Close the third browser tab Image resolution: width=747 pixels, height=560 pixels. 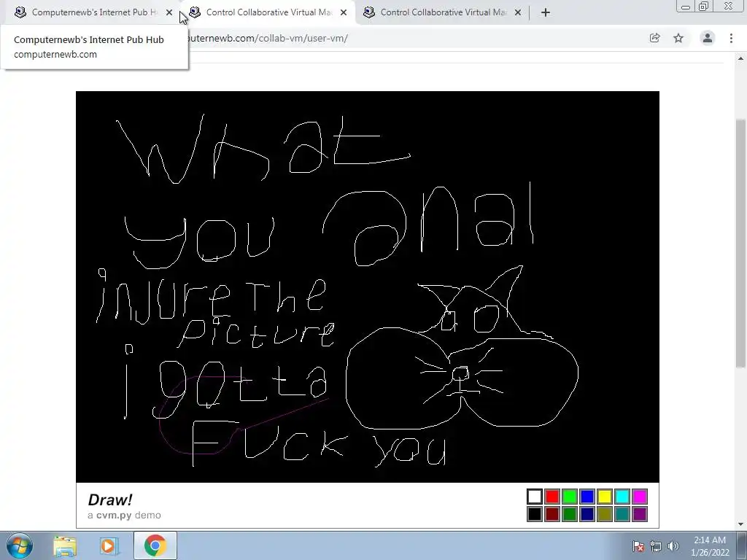pos(518,12)
